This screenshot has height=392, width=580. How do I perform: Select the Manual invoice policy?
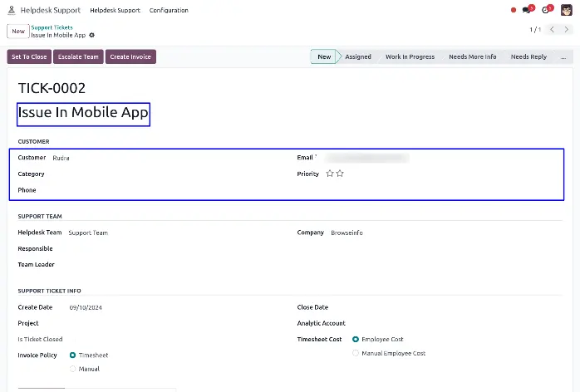click(73, 369)
